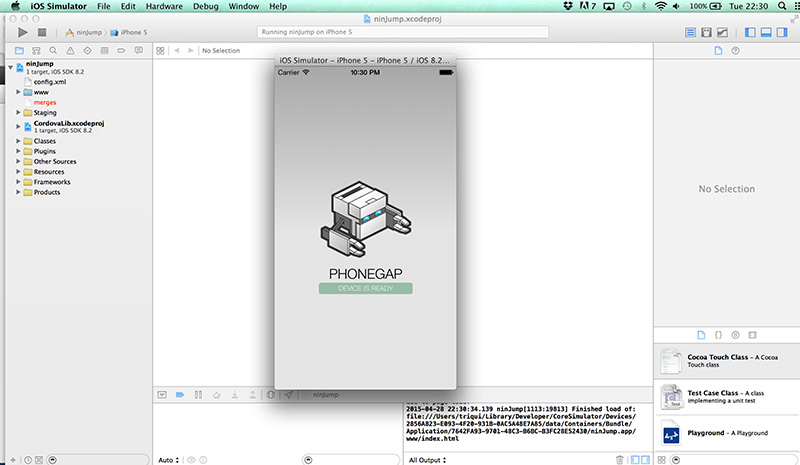The width and height of the screenshot is (800, 465).
Task: Open the Report navigator speech-bubble icon
Action: tap(138, 51)
